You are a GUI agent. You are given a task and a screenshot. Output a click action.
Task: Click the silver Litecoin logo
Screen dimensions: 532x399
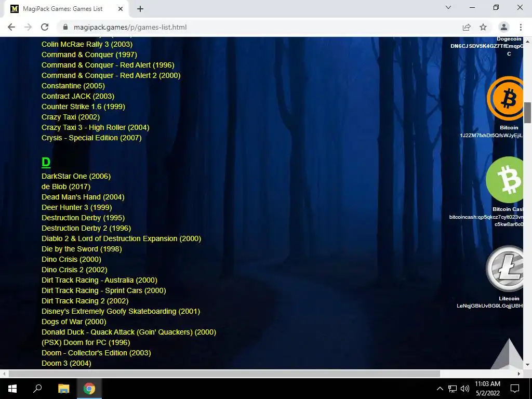click(x=505, y=269)
